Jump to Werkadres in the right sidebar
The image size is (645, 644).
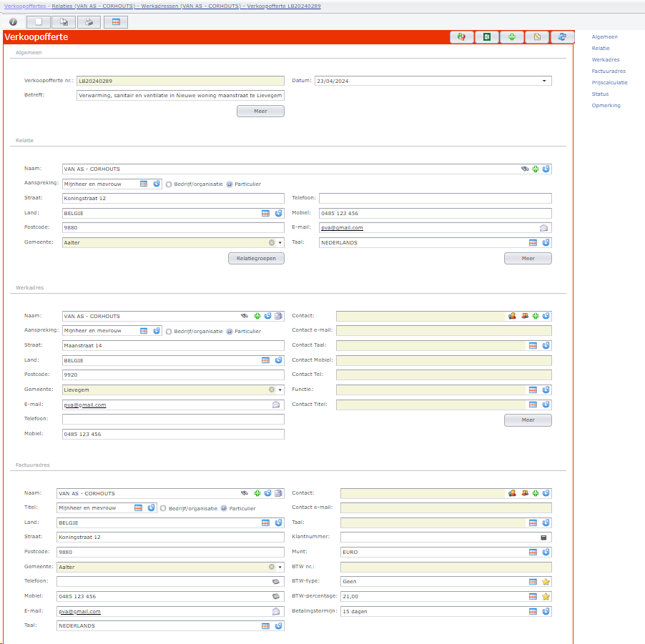(606, 59)
